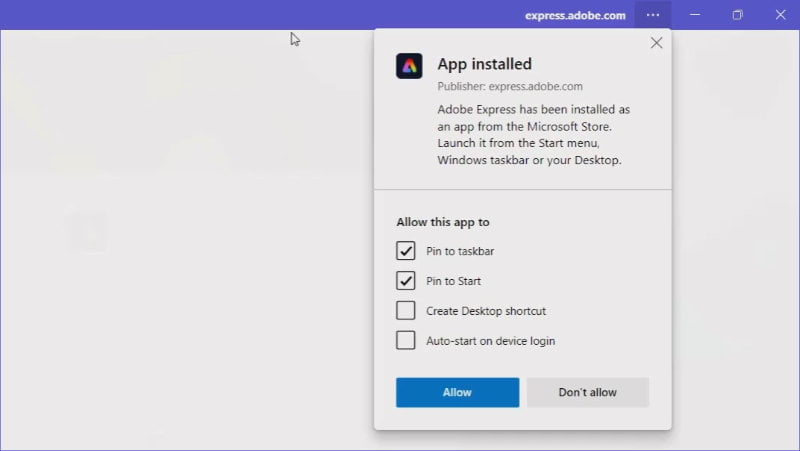Enable Auto-start on device login

click(x=406, y=340)
